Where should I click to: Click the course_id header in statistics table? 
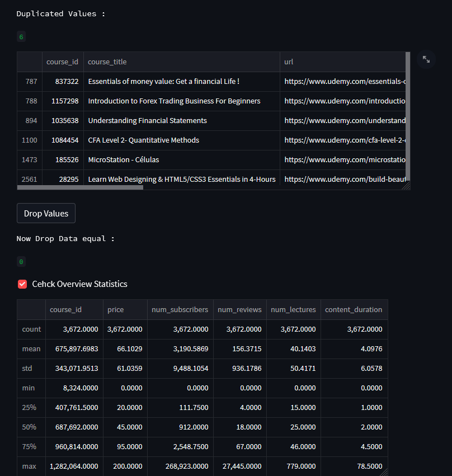(x=74, y=310)
